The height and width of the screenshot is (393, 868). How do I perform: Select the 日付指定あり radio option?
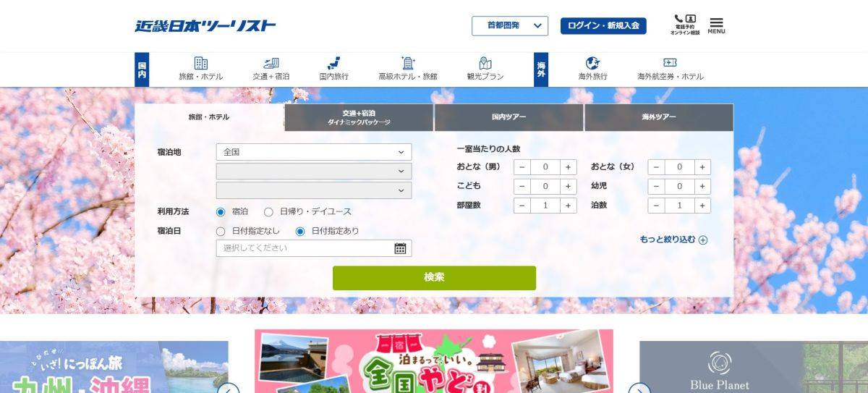[x=300, y=232]
